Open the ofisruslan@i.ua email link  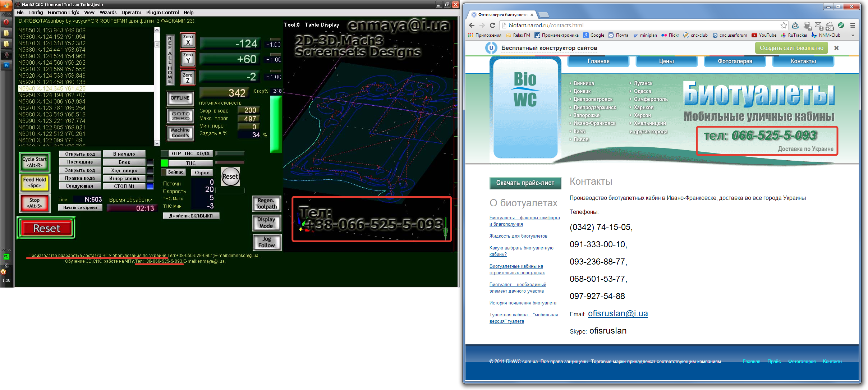(617, 313)
